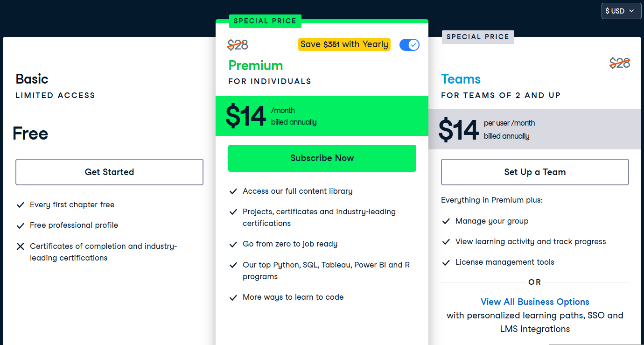Click checkmark beside "Access our full content library"
This screenshot has width=644, height=345.
pyautogui.click(x=233, y=191)
